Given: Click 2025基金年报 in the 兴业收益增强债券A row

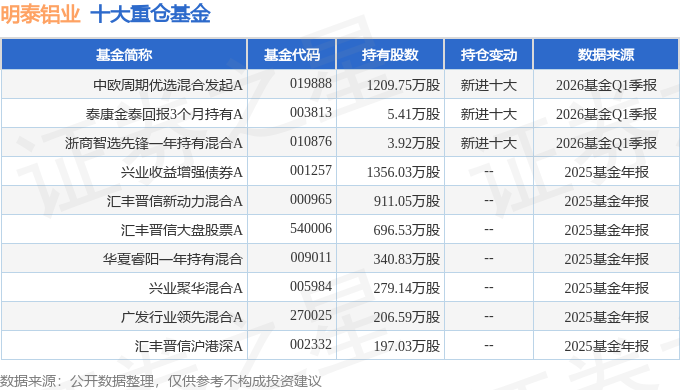Looking at the screenshot, I should click(606, 172).
